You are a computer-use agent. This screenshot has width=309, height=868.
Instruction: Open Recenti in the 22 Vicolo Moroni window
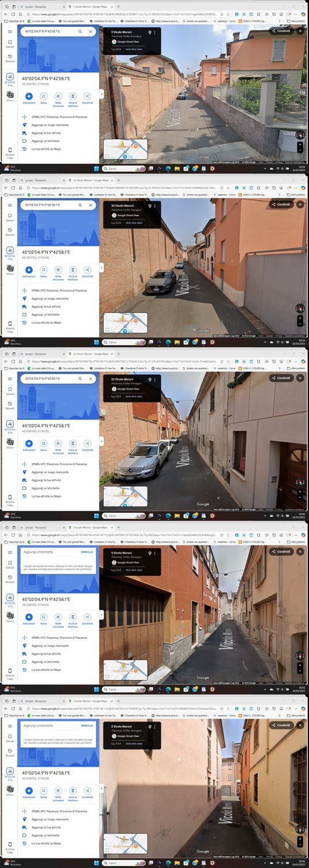10,405
